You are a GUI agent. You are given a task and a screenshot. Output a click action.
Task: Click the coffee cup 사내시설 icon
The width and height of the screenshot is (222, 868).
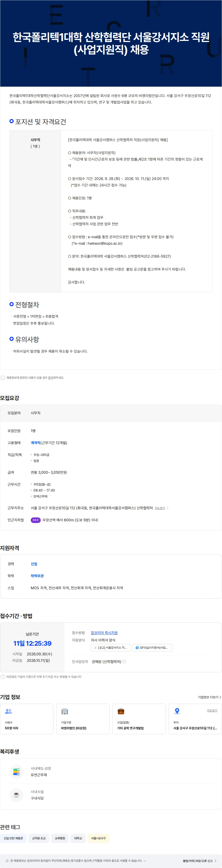16,795
